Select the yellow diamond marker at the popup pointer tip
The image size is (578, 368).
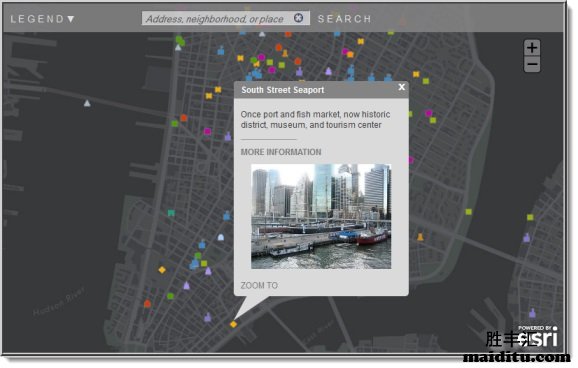coord(233,324)
